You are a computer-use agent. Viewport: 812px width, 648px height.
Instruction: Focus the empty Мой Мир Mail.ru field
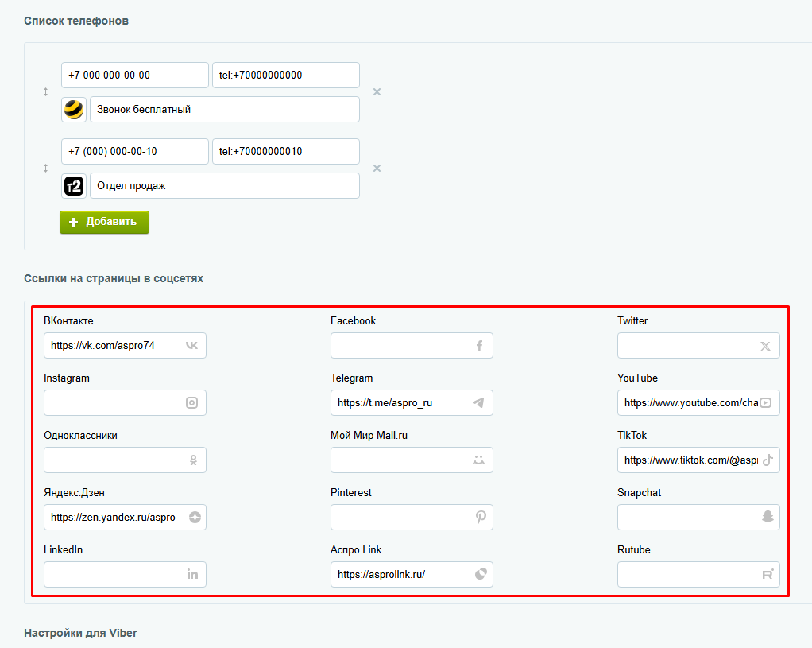click(412, 460)
